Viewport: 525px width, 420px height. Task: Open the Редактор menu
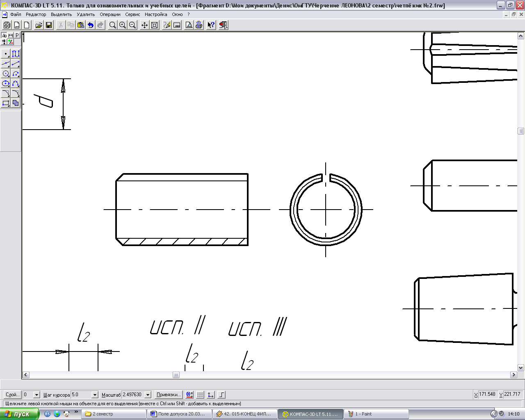coord(36,14)
